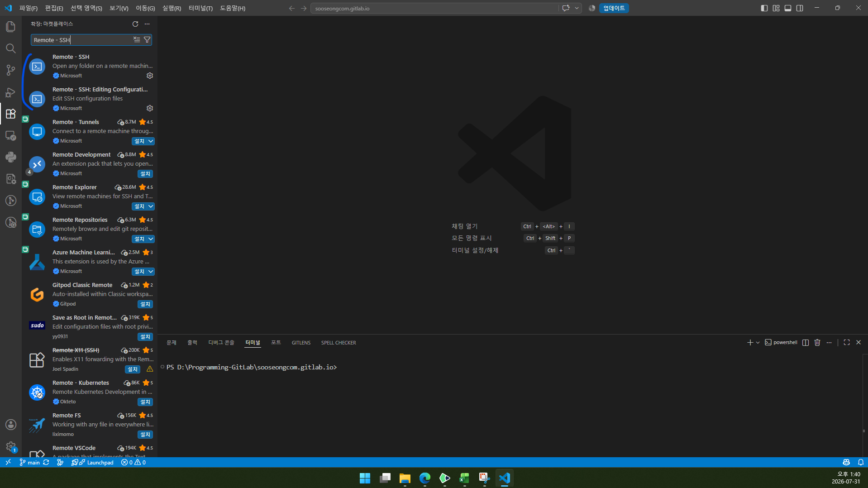Install Remote - Kubernetes extension
Screen dimensions: 868x488
(145, 402)
